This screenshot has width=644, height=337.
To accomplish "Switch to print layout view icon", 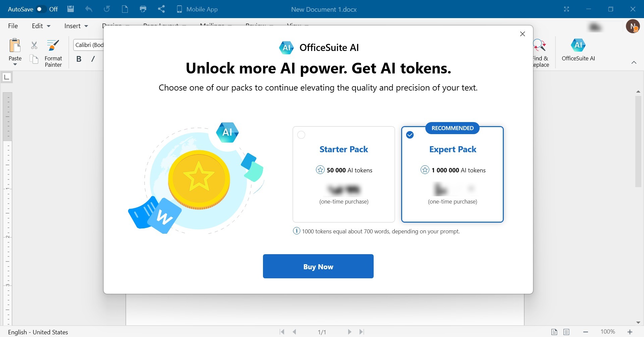I will [554, 332].
